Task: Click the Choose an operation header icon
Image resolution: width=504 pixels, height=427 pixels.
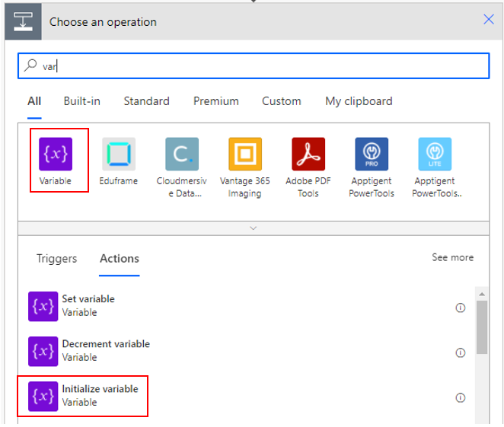Action: (x=23, y=21)
